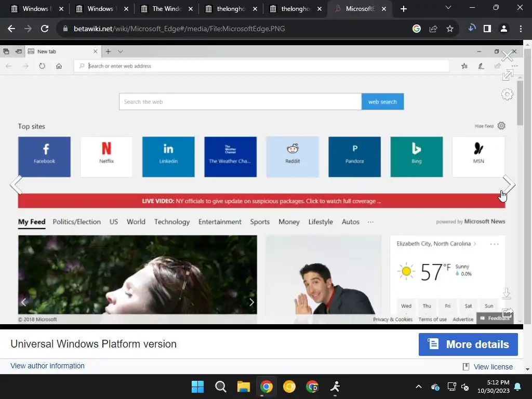The width and height of the screenshot is (532, 399).
Task: Share or embed this file
Action: click(507, 313)
